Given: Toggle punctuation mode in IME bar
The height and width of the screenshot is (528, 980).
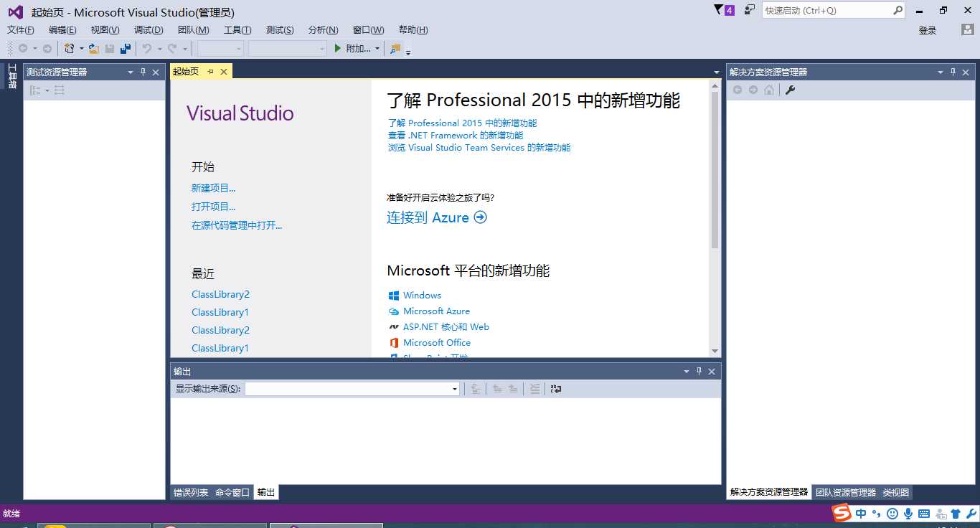Looking at the screenshot, I should [876, 514].
